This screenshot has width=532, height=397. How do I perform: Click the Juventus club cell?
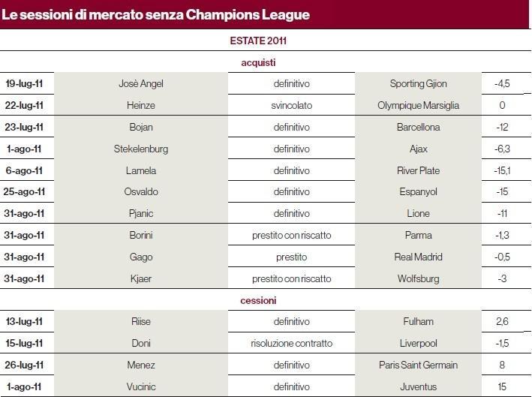click(x=418, y=386)
